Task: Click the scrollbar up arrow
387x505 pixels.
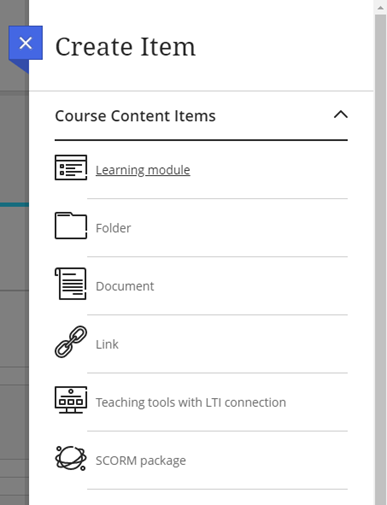Action: 380,7
